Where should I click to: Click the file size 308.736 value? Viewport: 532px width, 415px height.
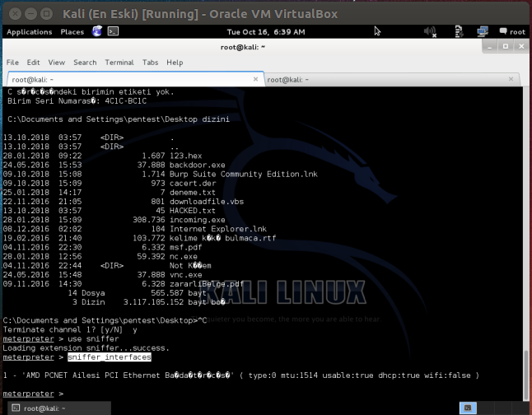[148, 220]
